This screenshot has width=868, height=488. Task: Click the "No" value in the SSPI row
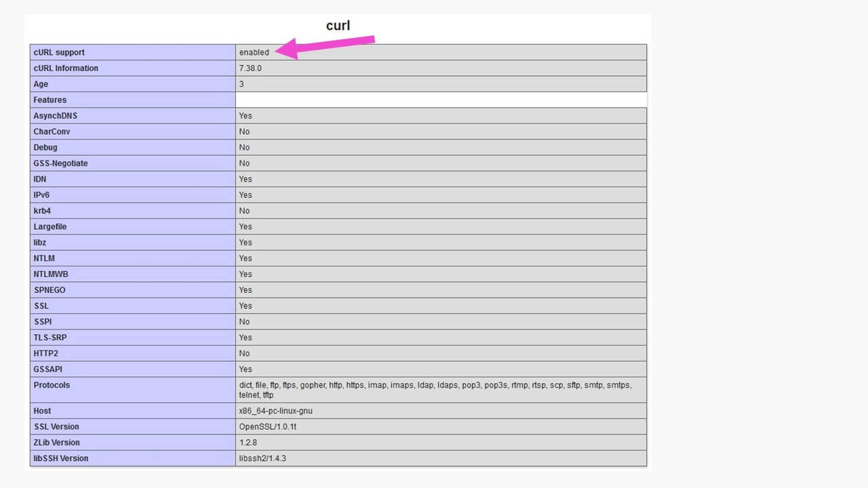[x=244, y=322]
